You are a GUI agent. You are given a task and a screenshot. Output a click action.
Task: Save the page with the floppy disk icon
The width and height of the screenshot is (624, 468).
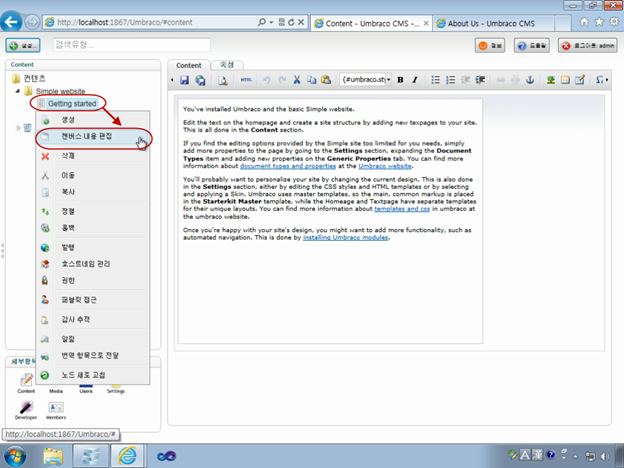[184, 80]
